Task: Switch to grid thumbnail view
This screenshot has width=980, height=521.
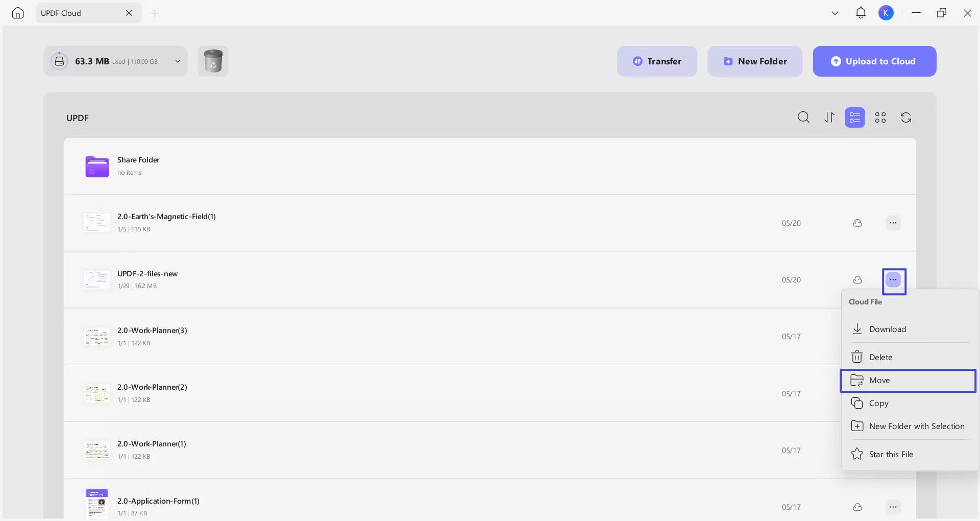Action: tap(880, 117)
